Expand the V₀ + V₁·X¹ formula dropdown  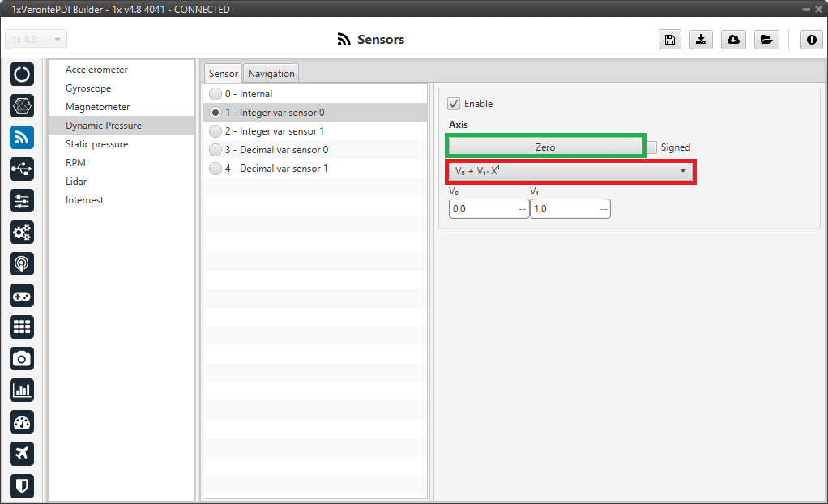pyautogui.click(x=570, y=171)
